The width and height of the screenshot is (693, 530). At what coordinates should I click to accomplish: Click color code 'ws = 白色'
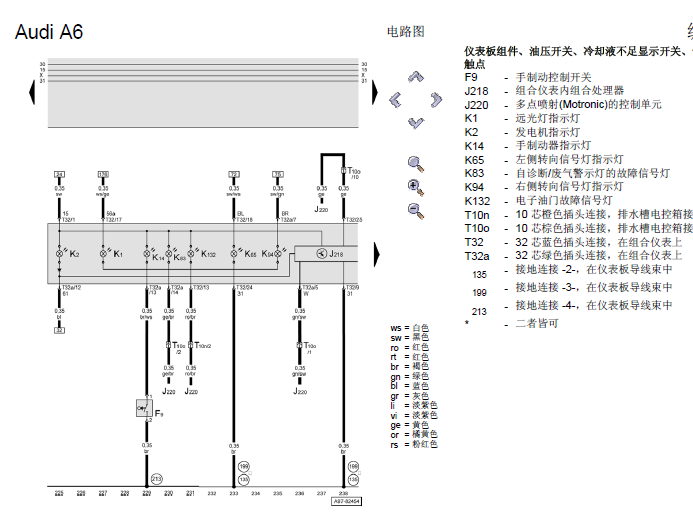coord(409,328)
